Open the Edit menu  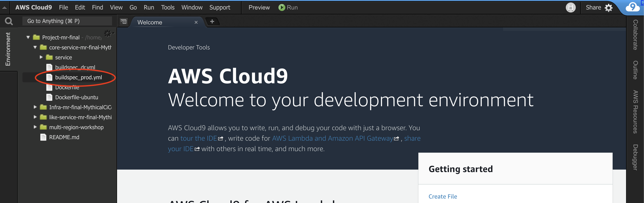pos(80,7)
